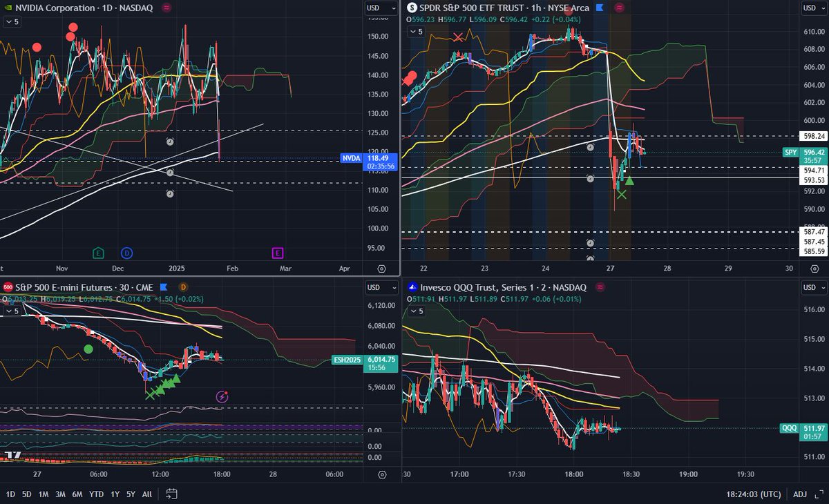
Task: Open USD currency dropdown on E-mini Futures chart
Action: pyautogui.click(x=382, y=287)
